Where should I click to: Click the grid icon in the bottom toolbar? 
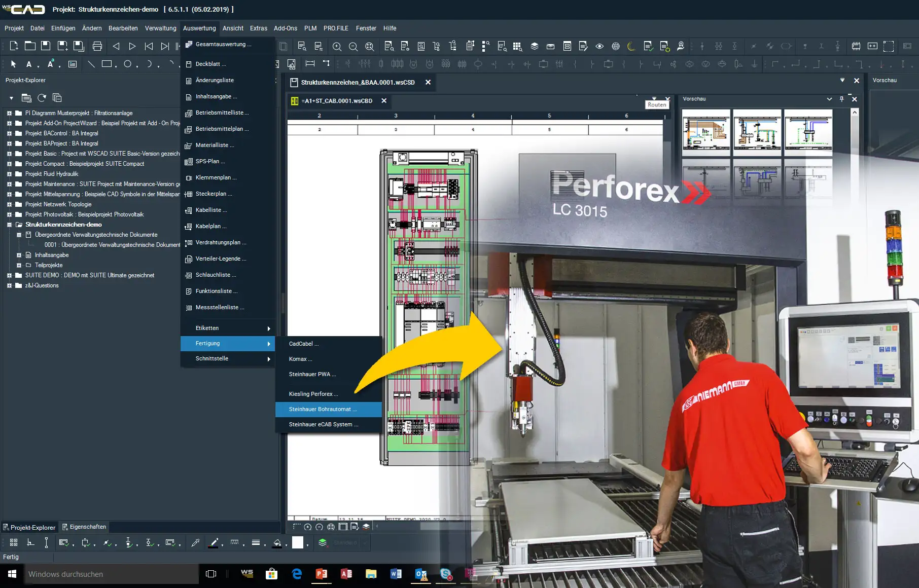tap(14, 543)
